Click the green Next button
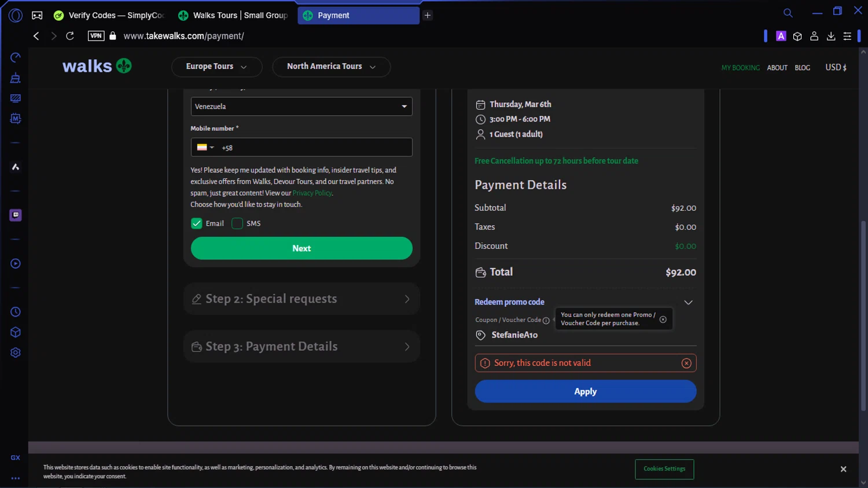Viewport: 868px width, 488px height. 301,248
